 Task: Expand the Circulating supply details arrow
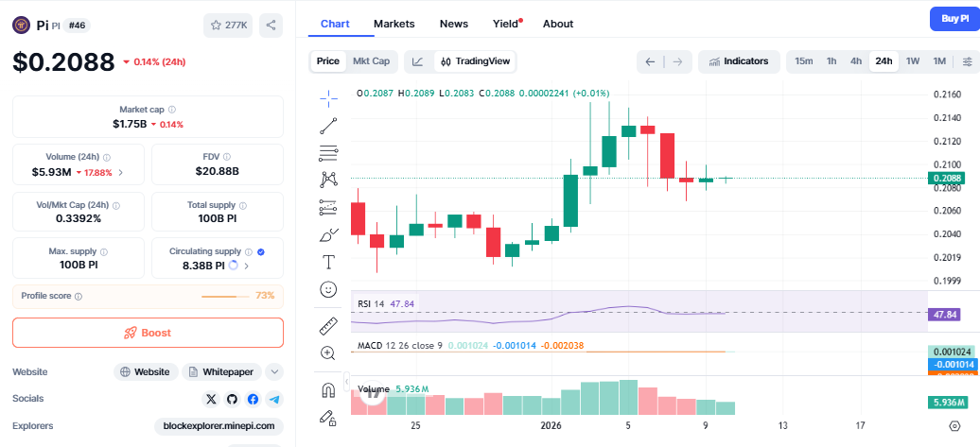(247, 266)
